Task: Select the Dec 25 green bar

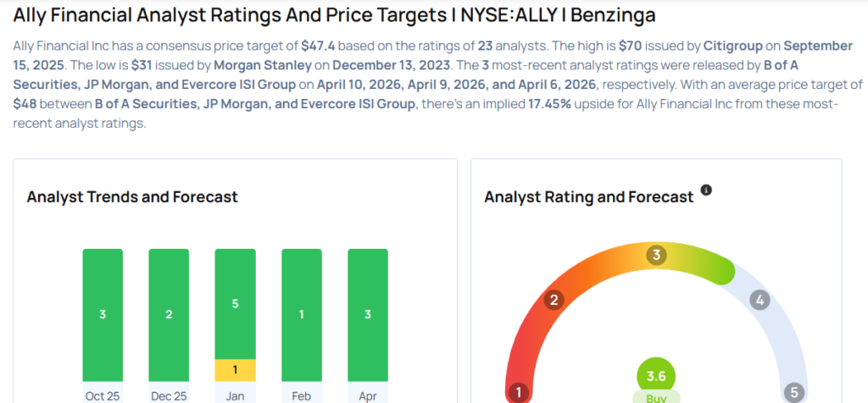Action: pyautogui.click(x=169, y=315)
